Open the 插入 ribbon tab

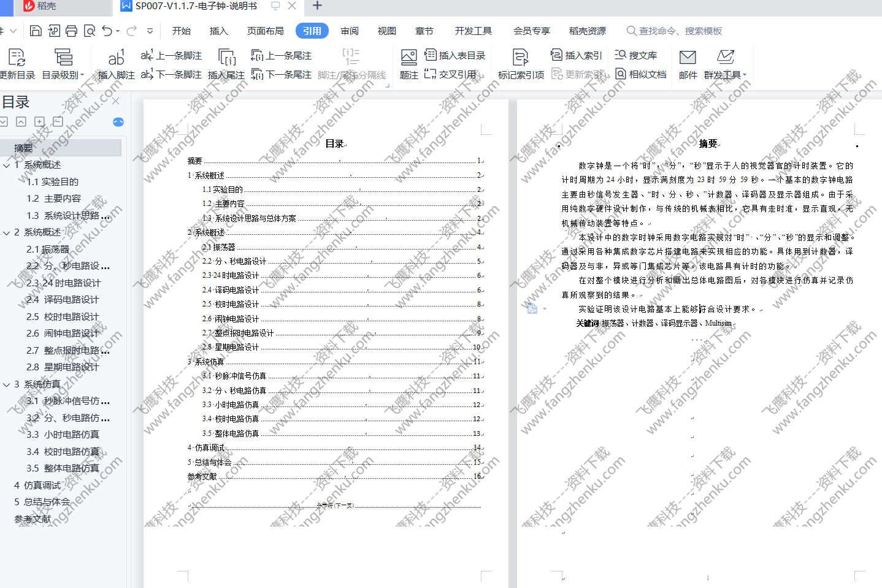[x=218, y=31]
